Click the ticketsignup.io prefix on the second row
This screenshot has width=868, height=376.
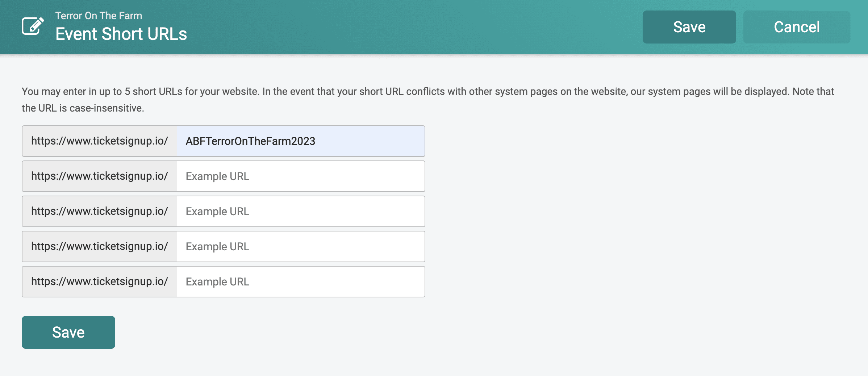coord(99,176)
